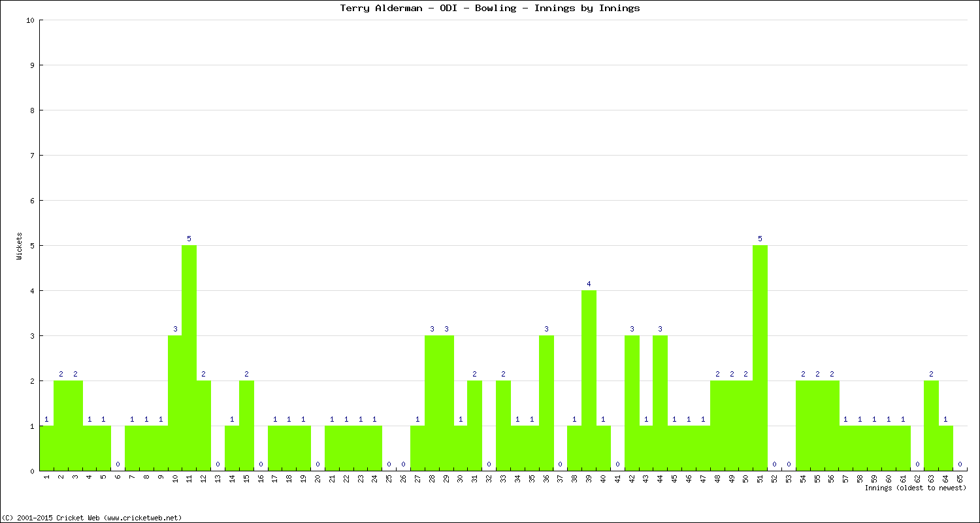Select the 5-wicket bar at innings 51
This screenshot has height=523, width=980.
760,358
